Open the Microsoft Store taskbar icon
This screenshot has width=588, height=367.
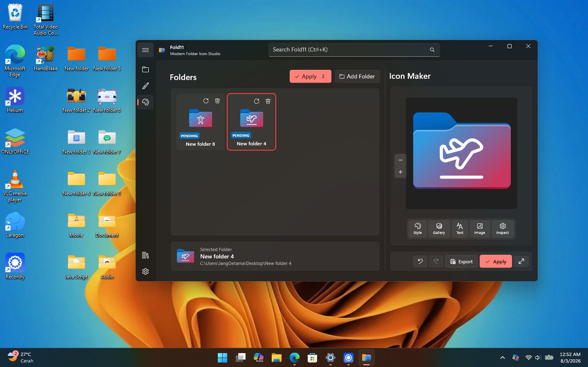coord(313,358)
